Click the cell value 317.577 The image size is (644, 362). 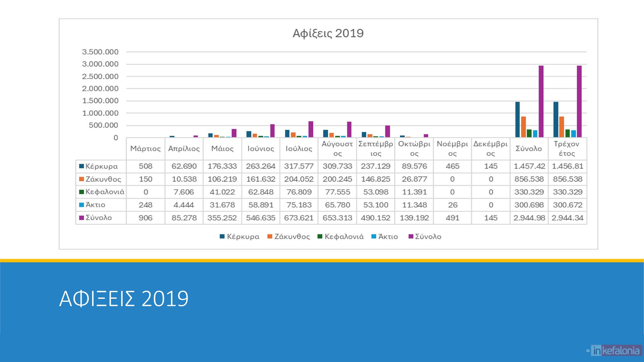click(x=299, y=166)
